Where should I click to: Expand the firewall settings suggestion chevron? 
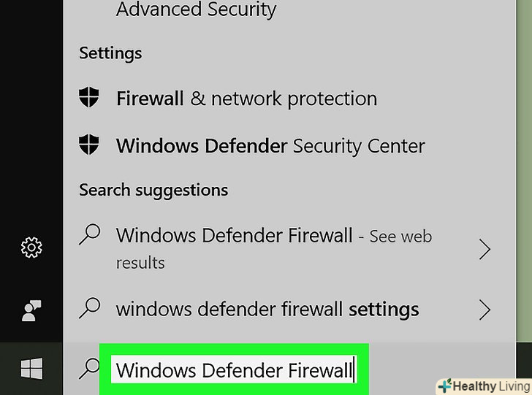click(484, 310)
